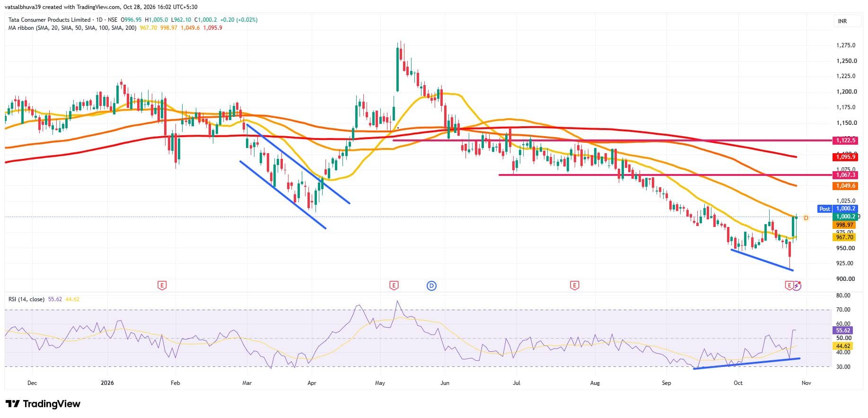This screenshot has width=868, height=418.
Task: Click the Tata Consumer Products Limited title
Action: coord(49,20)
